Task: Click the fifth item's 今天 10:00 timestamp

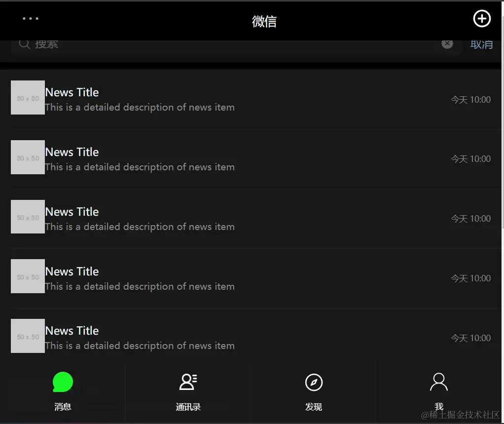Action: click(471, 338)
